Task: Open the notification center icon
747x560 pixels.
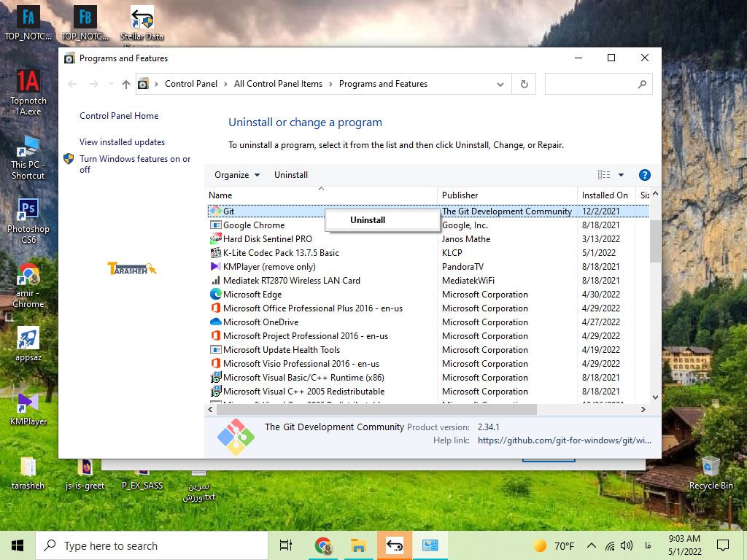Action: (x=723, y=545)
